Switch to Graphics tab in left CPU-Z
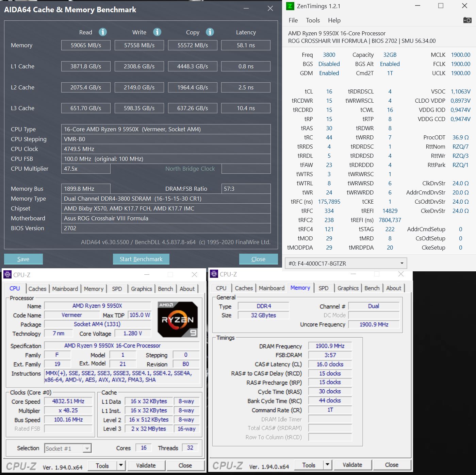This screenshot has width=476, height=475. coord(142,289)
